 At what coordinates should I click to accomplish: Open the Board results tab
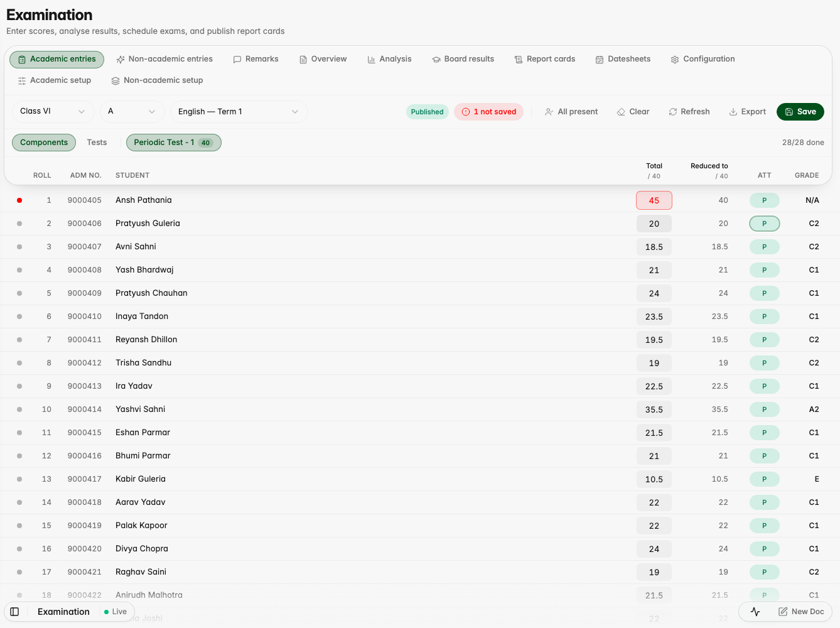click(x=463, y=59)
